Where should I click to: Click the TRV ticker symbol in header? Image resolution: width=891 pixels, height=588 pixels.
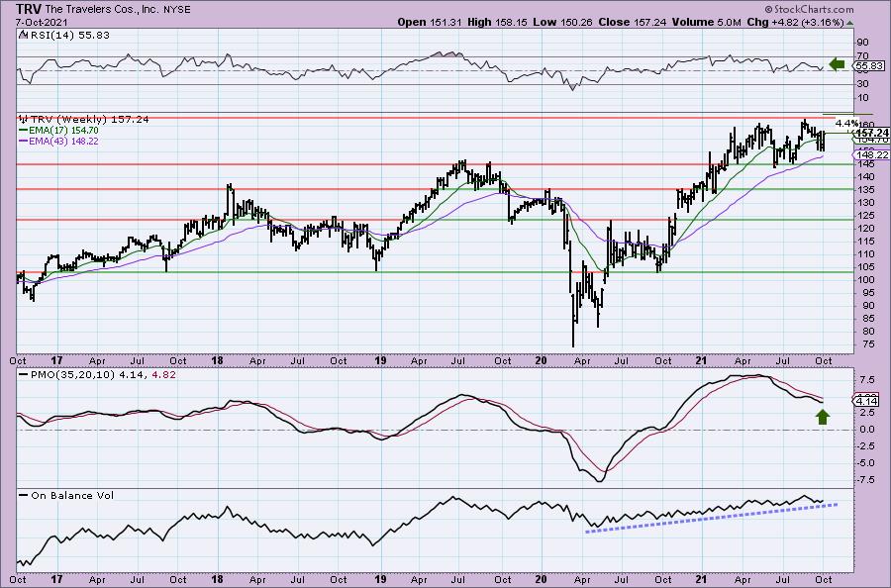[x=28, y=9]
